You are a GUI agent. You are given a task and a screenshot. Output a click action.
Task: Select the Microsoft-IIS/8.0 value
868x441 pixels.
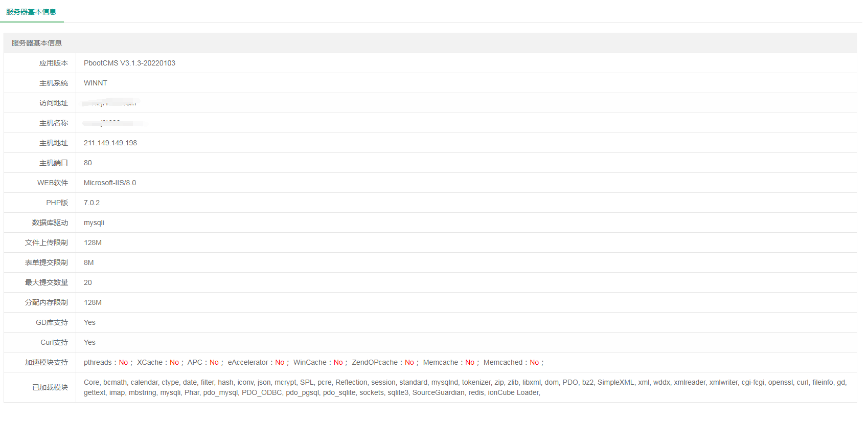[x=110, y=183]
